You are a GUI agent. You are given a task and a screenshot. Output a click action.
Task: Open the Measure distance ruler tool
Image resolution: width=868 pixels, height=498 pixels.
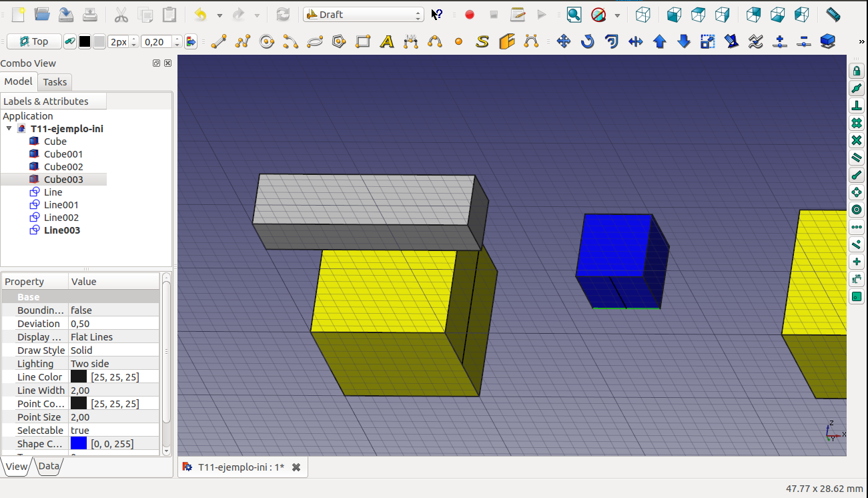click(833, 14)
